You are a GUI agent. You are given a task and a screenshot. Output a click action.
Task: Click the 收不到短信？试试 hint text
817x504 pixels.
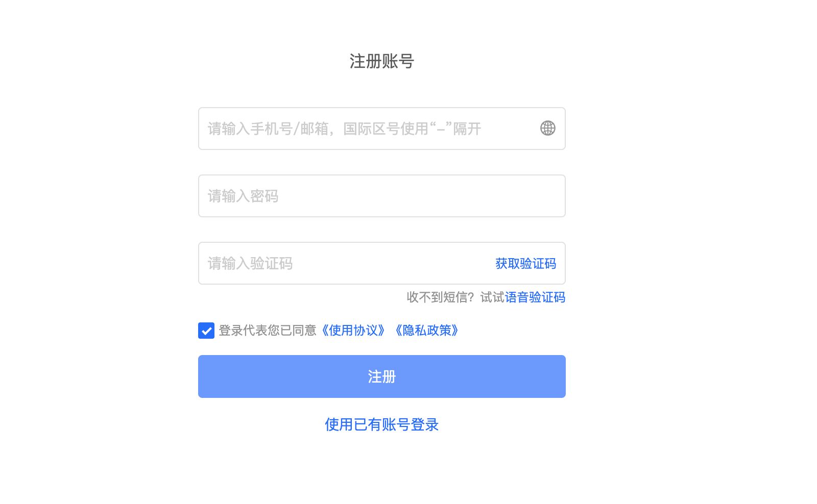tap(455, 297)
